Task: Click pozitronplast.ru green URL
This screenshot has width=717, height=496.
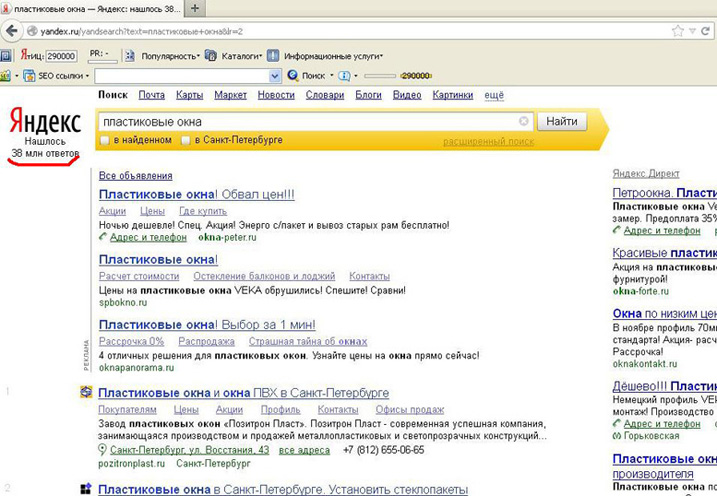Action: click(x=132, y=464)
